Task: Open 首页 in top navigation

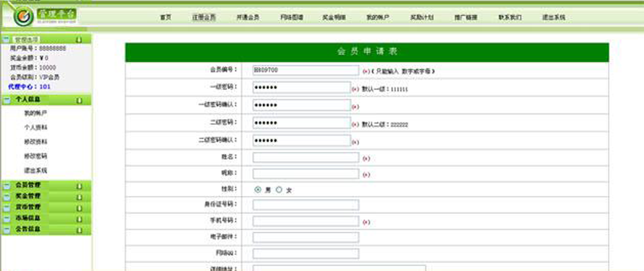Action: coord(165,17)
